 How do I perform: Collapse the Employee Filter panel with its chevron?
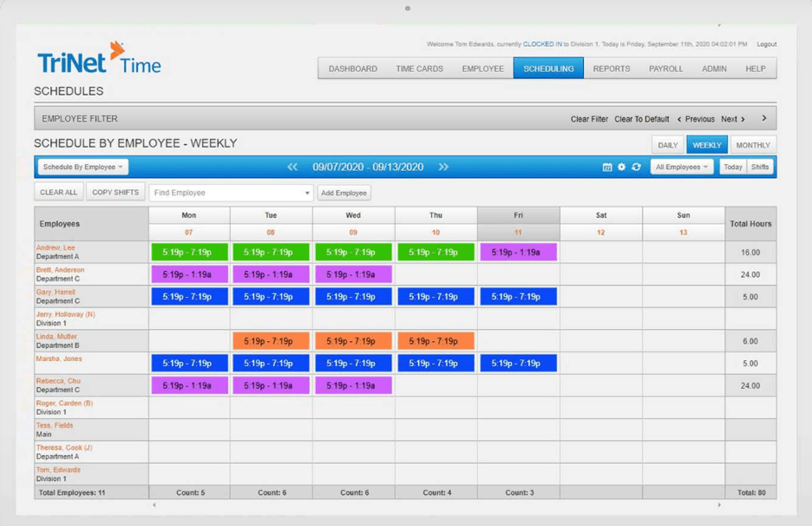(x=764, y=118)
